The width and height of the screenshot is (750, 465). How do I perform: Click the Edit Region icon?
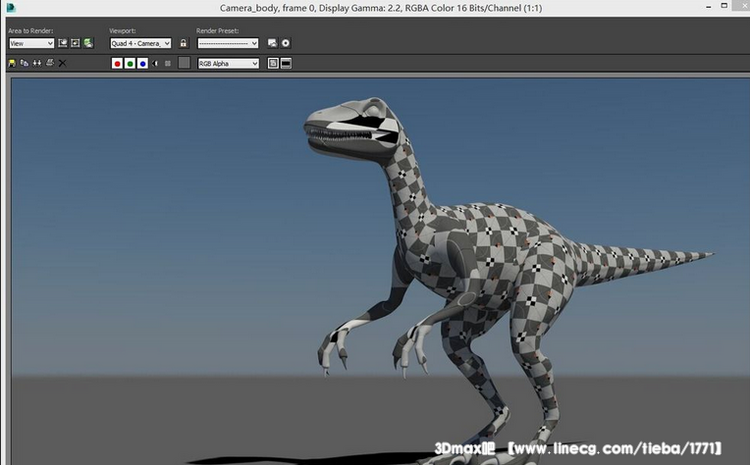coord(63,43)
